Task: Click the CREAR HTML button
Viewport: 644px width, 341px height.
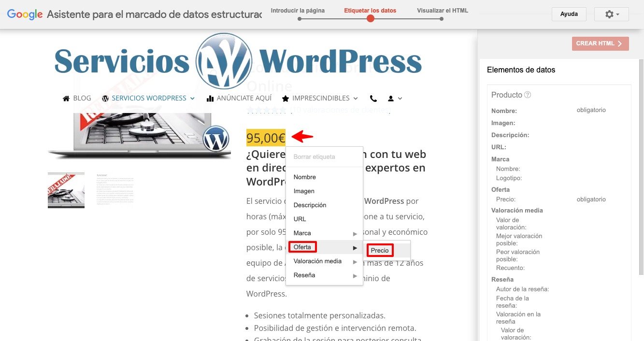Action: (601, 43)
